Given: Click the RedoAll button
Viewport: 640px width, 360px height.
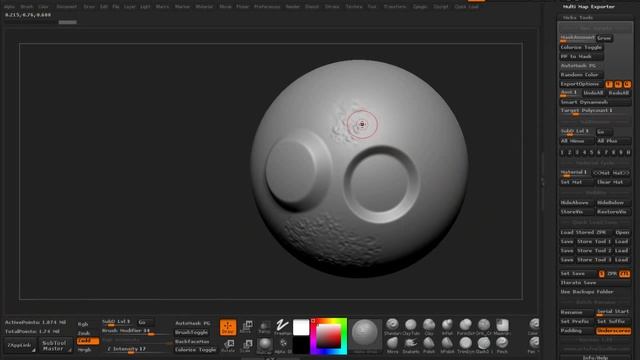Looking at the screenshot, I should click(619, 93).
